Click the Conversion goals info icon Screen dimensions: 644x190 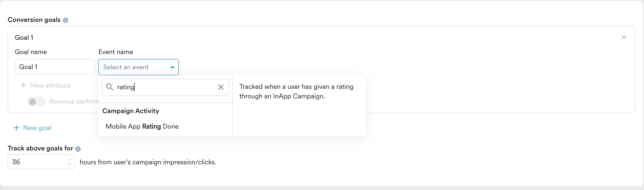(65, 20)
